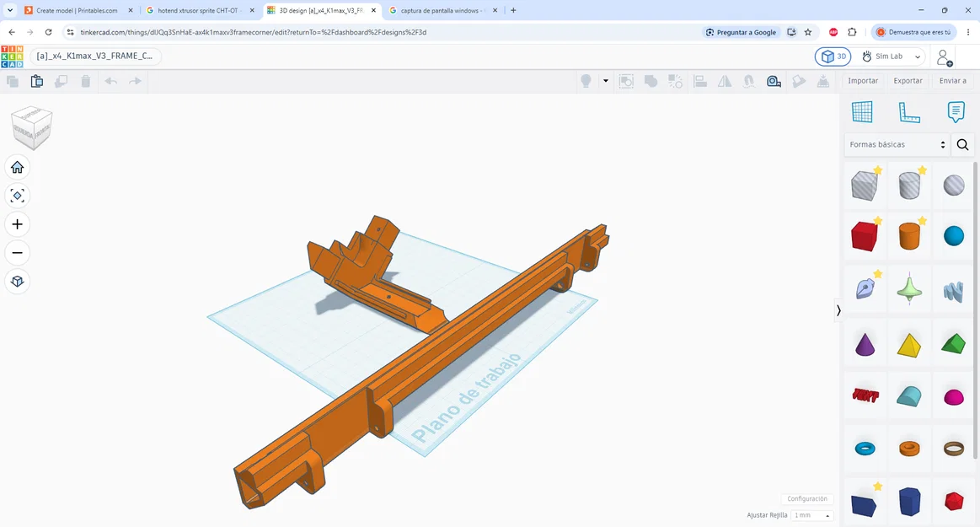Click the Delete trash icon
Image resolution: width=980 pixels, height=527 pixels.
[86, 81]
